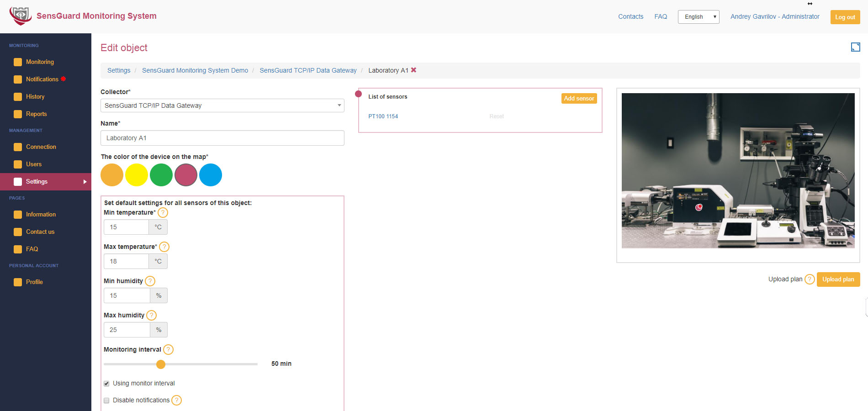Click Disable notifications help icon

pos(176,400)
